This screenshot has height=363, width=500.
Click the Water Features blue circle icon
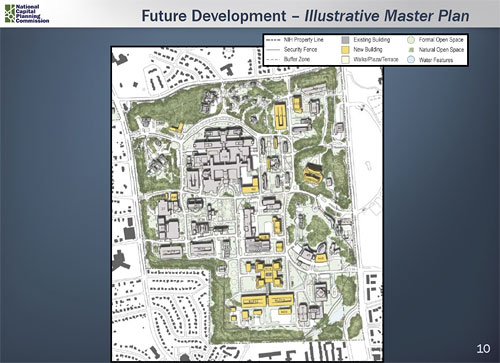coord(411,60)
